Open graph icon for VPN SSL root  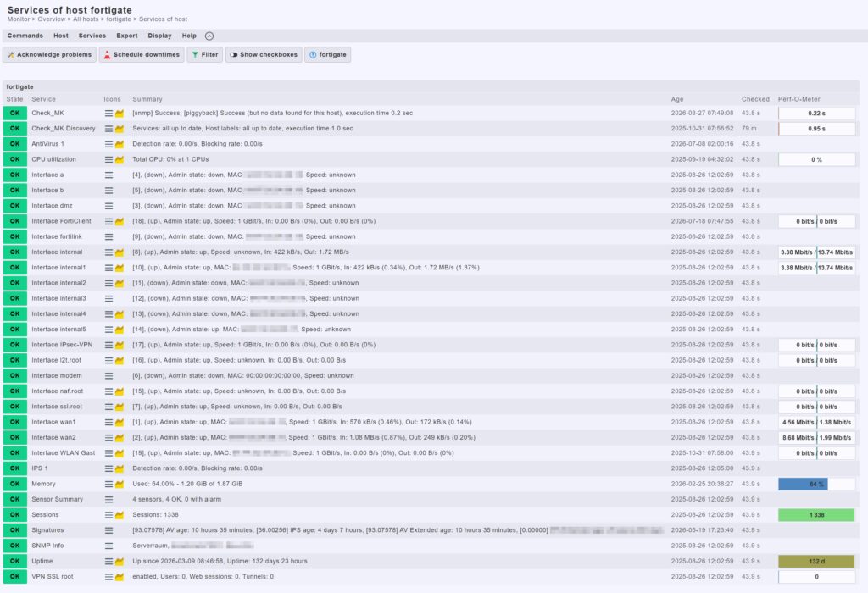click(x=120, y=578)
